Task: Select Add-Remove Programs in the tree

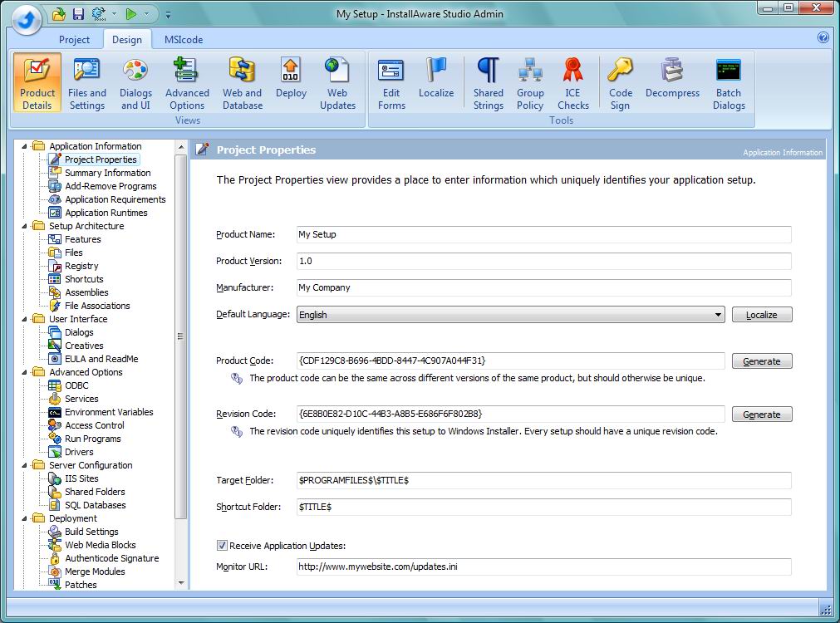Action: click(111, 186)
